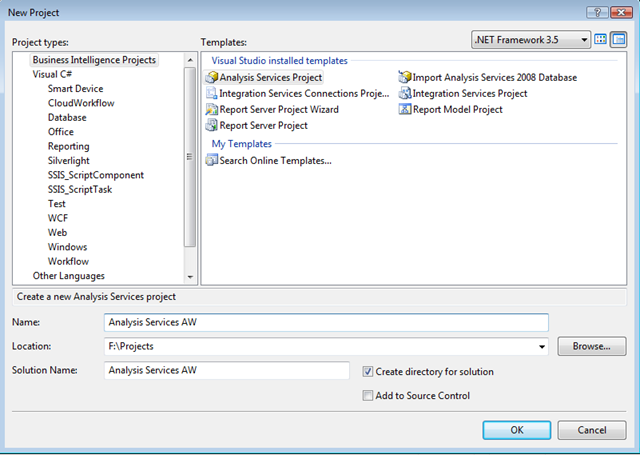Select the SSIS_ScriptTask node

(80, 189)
